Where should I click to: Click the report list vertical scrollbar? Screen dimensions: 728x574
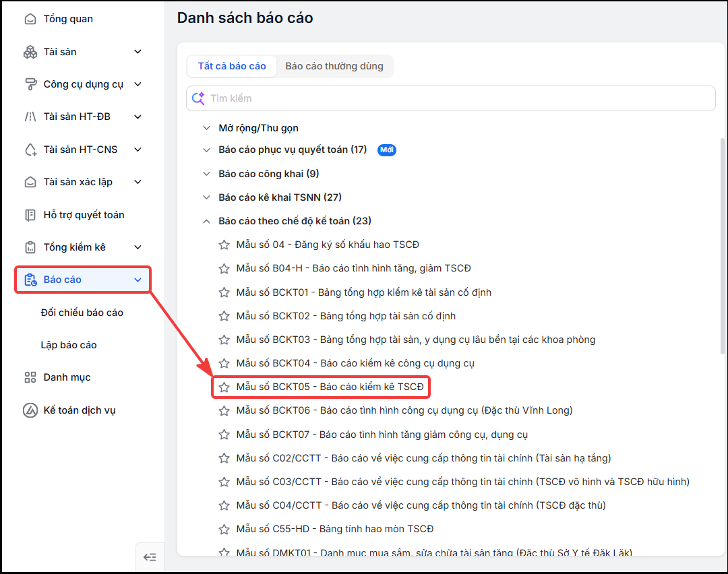[723, 246]
